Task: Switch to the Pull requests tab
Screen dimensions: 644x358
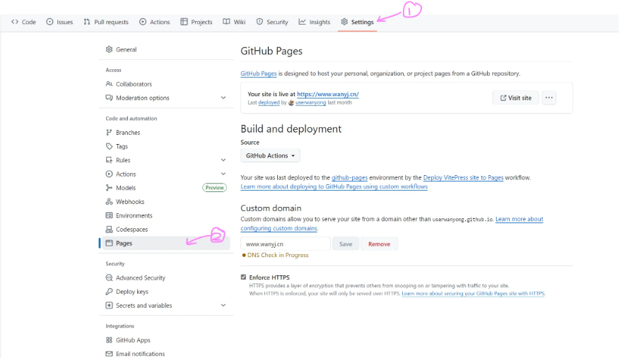Action: click(x=106, y=22)
